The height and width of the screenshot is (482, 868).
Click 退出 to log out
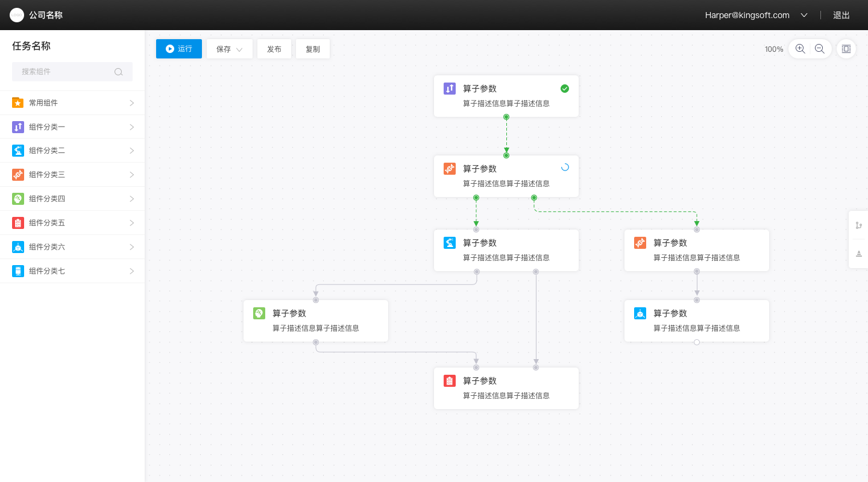pos(841,15)
